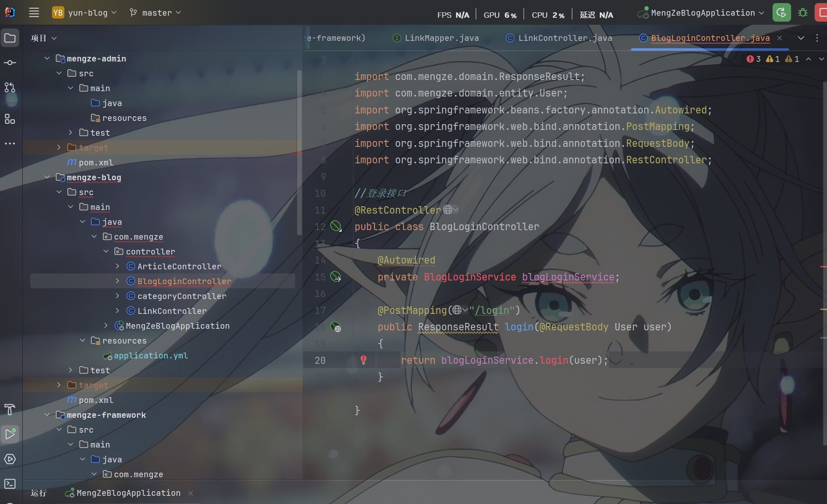827x504 pixels.
Task: Click the error bulb icon on line 20
Action: point(364,360)
